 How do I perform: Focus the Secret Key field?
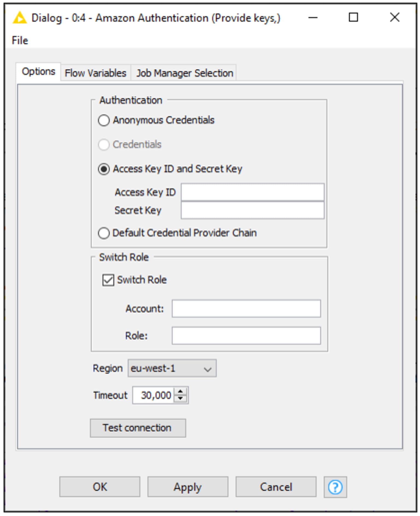point(253,210)
